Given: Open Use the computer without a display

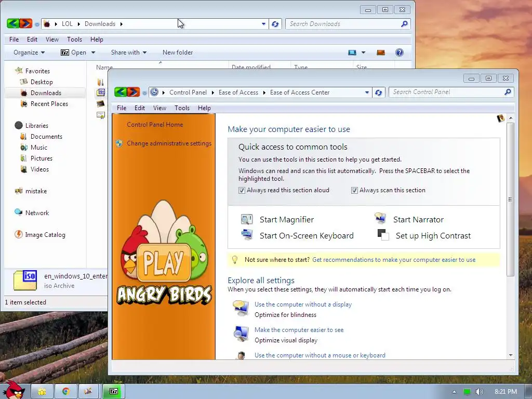Looking at the screenshot, I should coord(303,304).
